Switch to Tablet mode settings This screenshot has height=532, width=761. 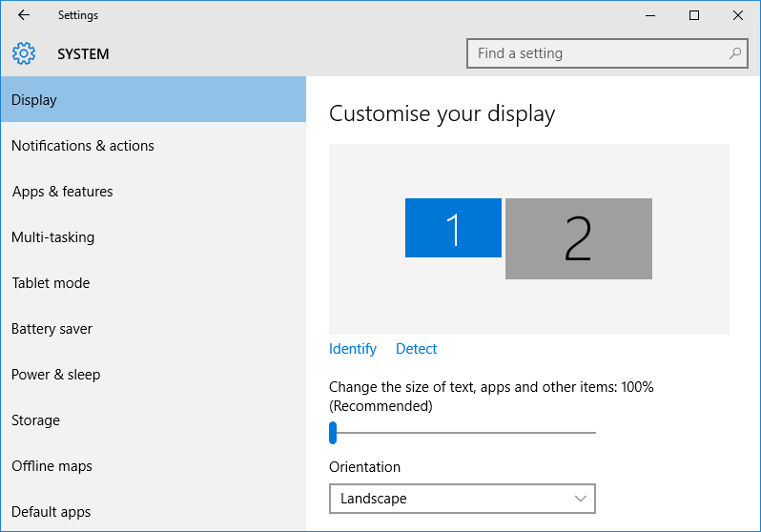(51, 283)
